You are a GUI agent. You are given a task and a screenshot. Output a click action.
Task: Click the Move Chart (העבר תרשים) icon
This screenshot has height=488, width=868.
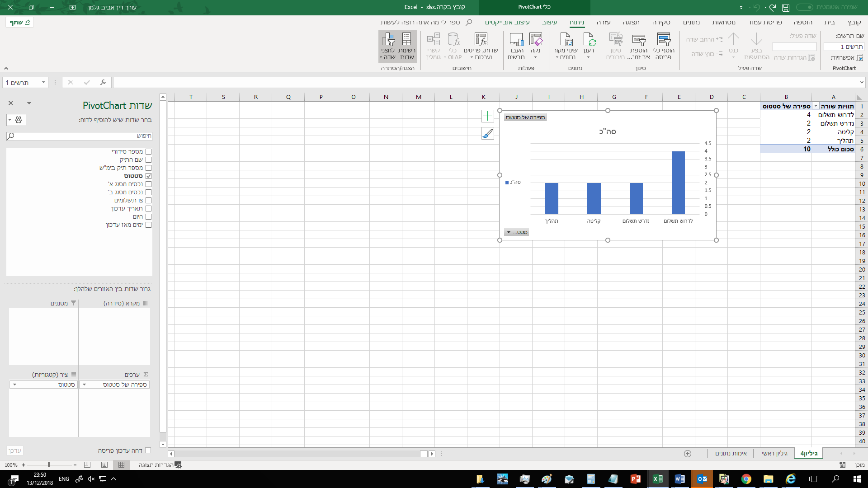516,40
